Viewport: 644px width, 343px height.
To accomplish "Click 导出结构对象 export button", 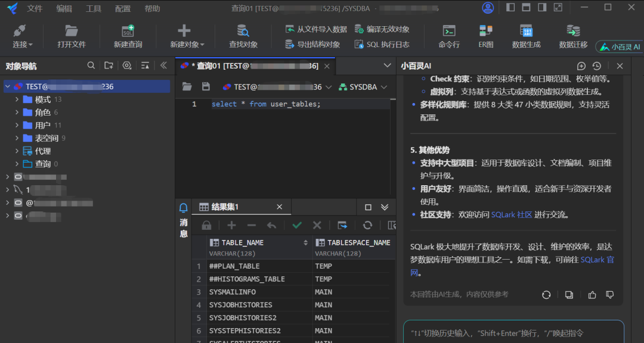I will [x=312, y=44].
